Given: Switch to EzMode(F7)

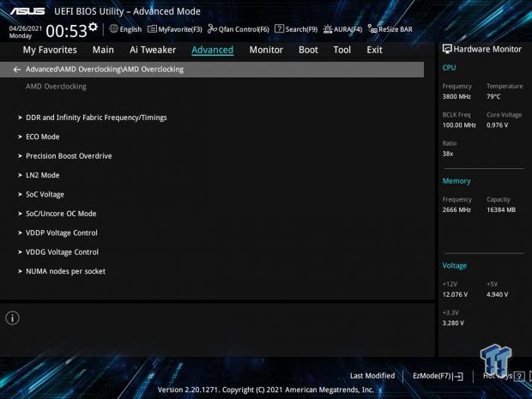Looking at the screenshot, I should click(x=432, y=376).
